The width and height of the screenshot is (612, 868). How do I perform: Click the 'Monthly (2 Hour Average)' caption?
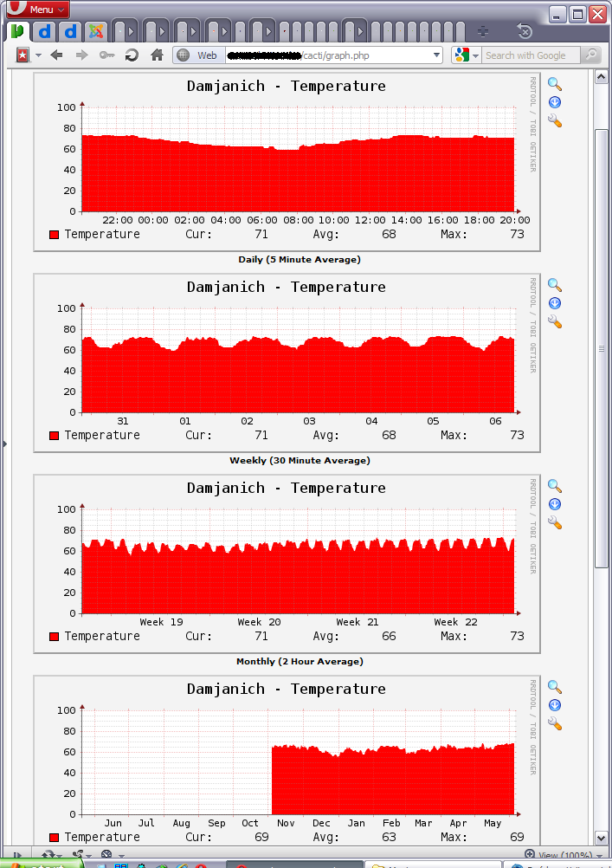(x=300, y=662)
